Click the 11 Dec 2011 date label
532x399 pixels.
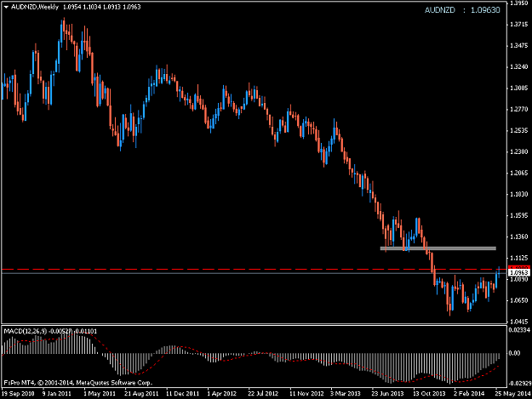pos(182,394)
